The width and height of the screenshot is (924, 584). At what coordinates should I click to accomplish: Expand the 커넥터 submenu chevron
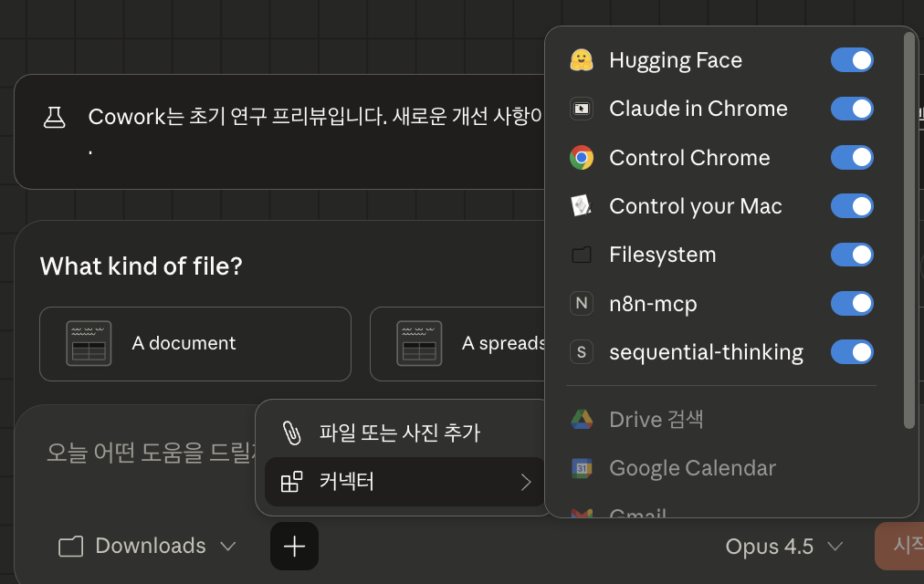tap(526, 482)
